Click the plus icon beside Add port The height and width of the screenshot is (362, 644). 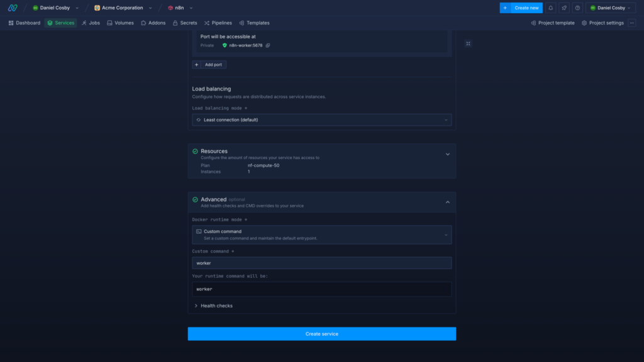coord(196,65)
